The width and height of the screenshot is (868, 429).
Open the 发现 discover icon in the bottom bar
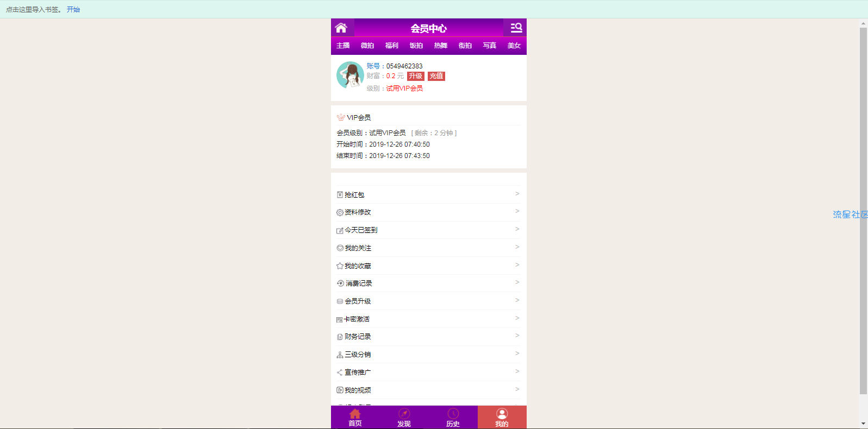[404, 414]
